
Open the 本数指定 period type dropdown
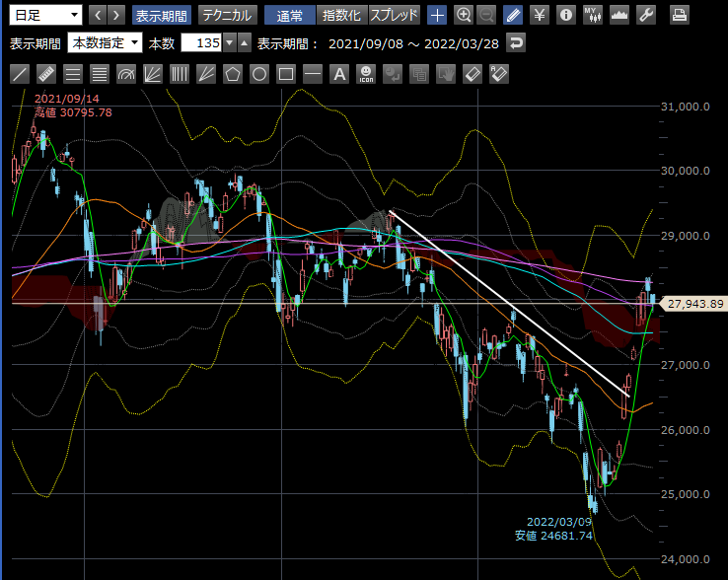coord(105,43)
